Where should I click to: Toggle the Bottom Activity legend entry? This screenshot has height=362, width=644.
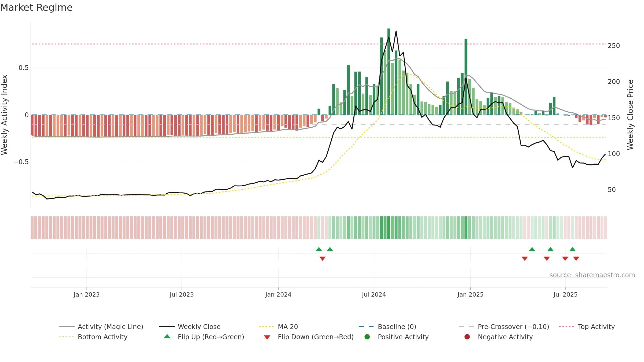[x=93, y=337]
